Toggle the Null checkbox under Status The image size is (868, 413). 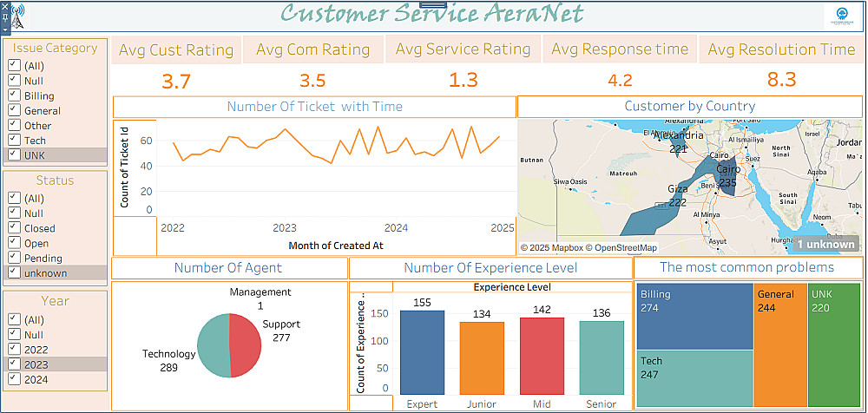[x=14, y=213]
